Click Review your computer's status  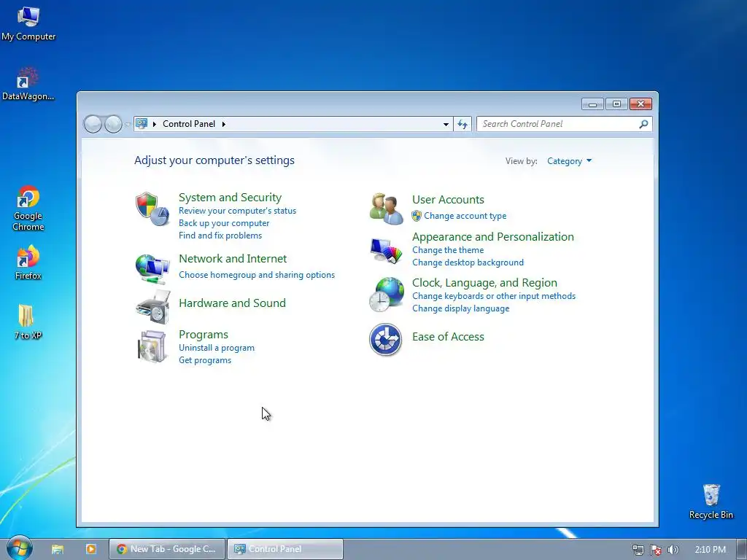[x=237, y=211]
